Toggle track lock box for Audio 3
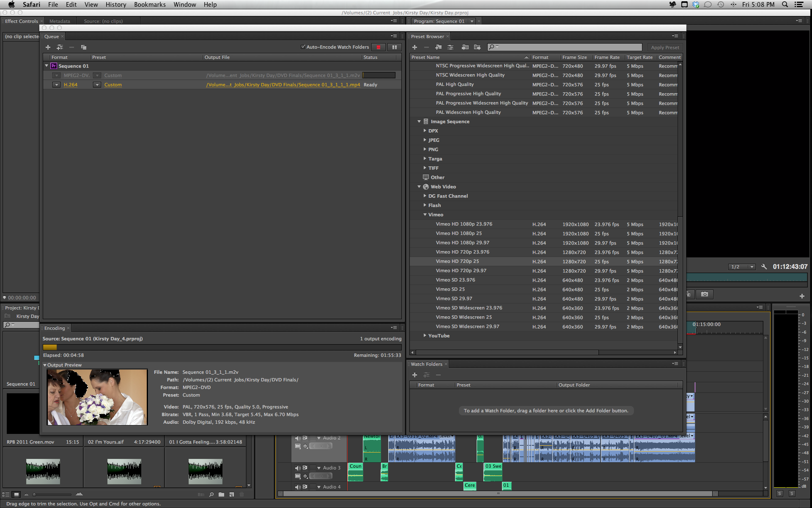 point(313,468)
